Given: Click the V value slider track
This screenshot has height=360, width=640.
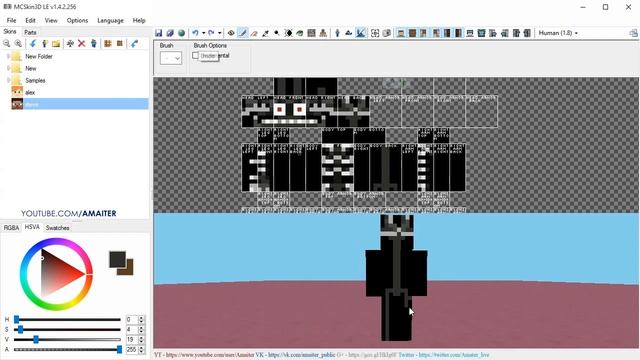Looking at the screenshot, I should (67, 340).
